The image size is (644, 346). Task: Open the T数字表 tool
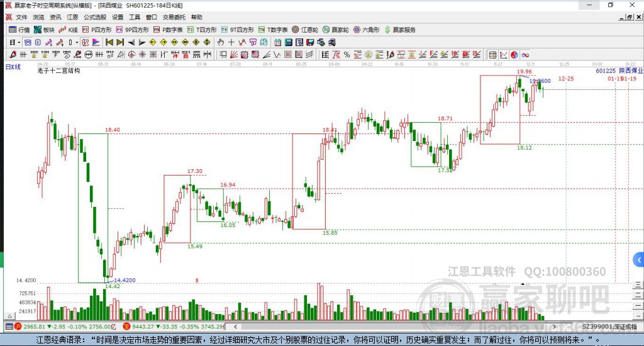[x=273, y=30]
